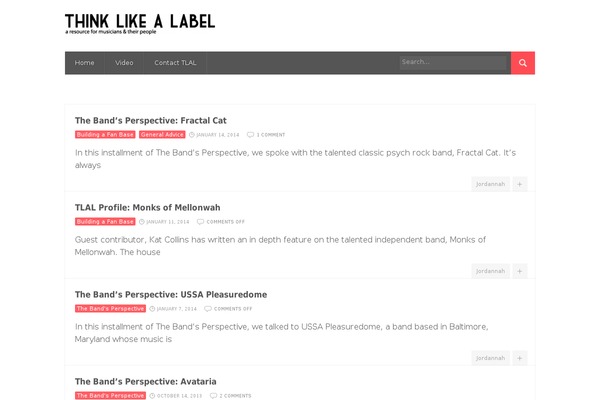Viewport: 600px width, 400px height.
Task: Expand the plus button on USSA Pleasuredome post
Action: (x=520, y=358)
